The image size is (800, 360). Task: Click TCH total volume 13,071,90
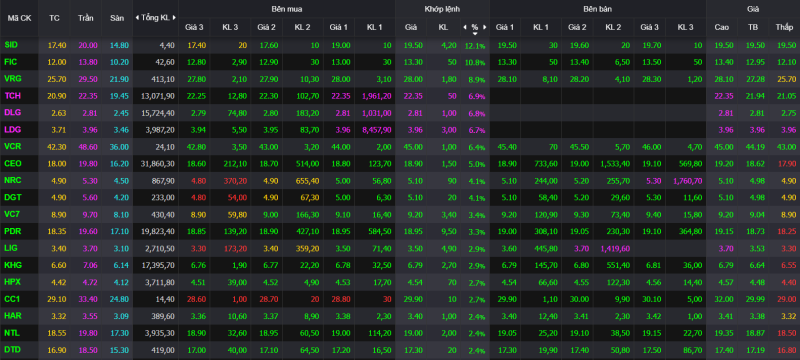click(157, 96)
